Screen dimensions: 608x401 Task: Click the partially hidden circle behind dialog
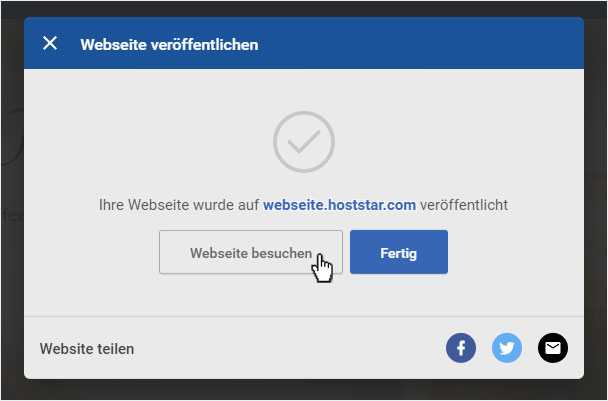12,137
